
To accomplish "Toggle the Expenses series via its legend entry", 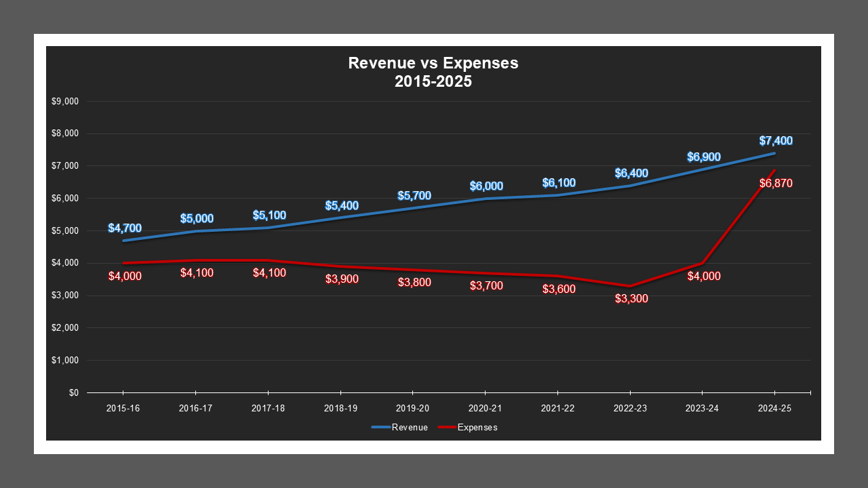I will [x=478, y=427].
